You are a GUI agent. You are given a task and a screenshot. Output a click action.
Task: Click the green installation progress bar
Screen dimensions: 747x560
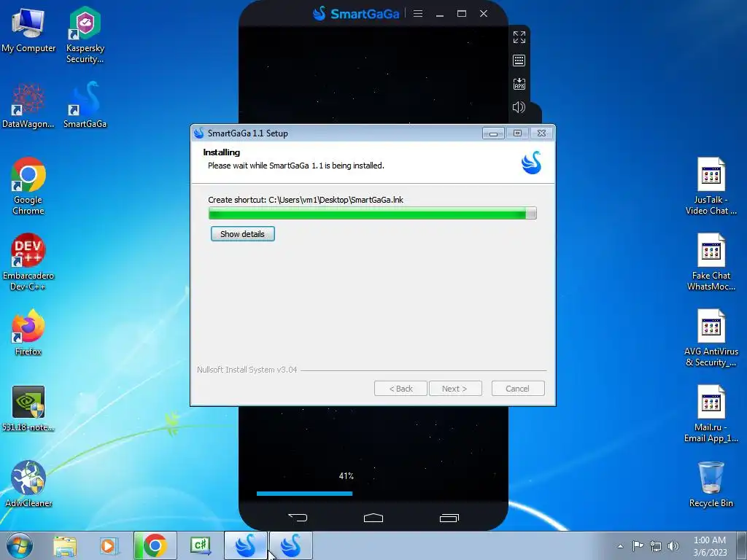coord(373,213)
